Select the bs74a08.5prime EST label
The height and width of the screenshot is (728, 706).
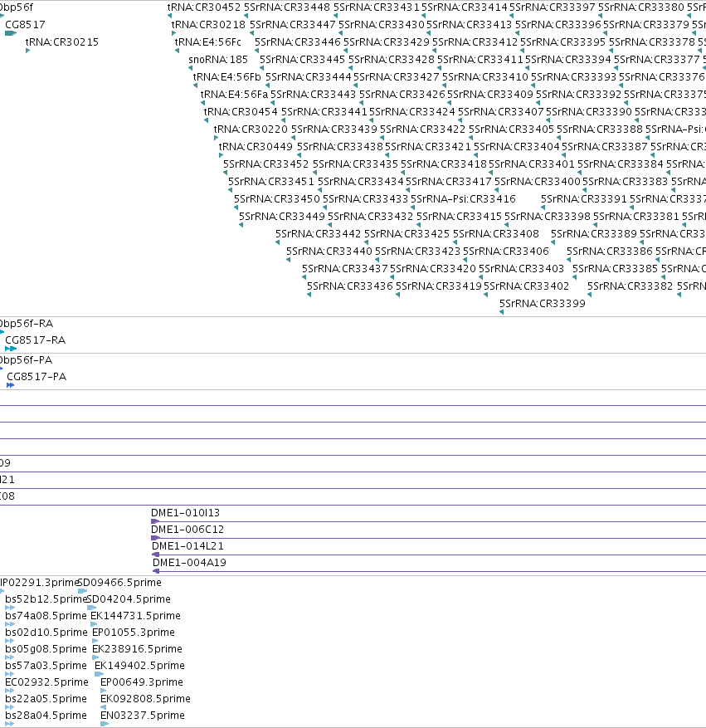[46, 616]
